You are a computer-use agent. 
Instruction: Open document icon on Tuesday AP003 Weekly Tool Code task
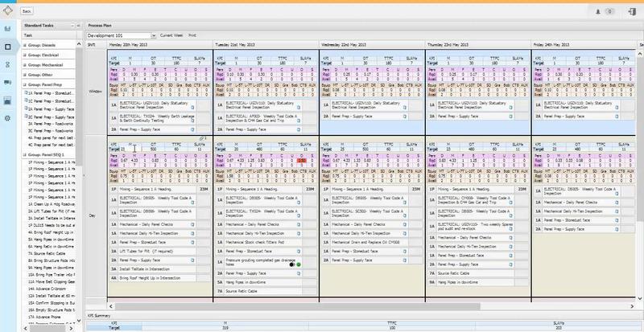[299, 121]
